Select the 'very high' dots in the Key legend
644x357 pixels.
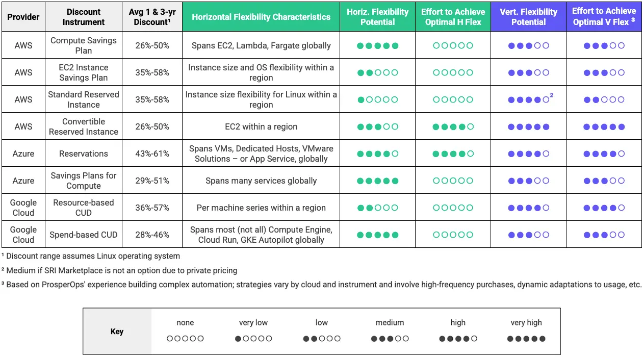526,339
